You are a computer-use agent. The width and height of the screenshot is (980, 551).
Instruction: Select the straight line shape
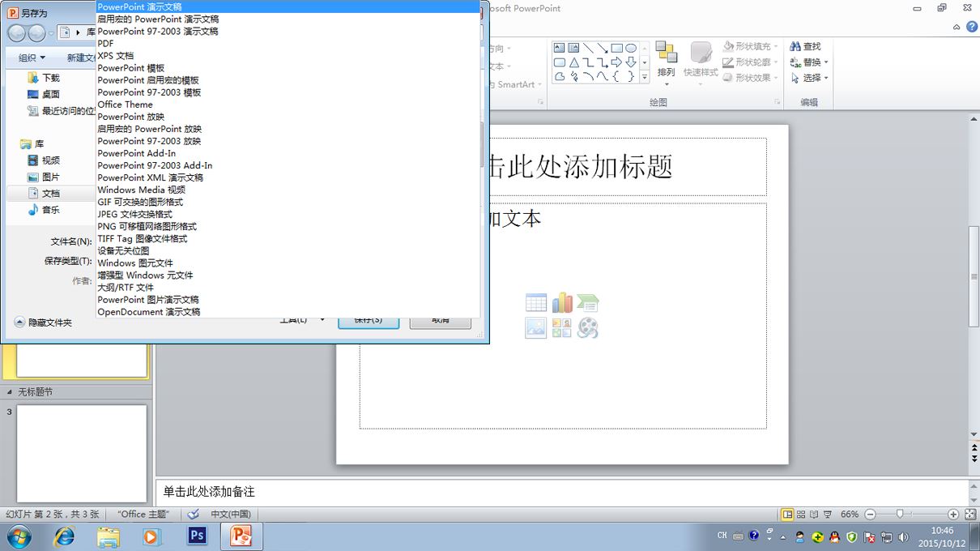click(588, 48)
